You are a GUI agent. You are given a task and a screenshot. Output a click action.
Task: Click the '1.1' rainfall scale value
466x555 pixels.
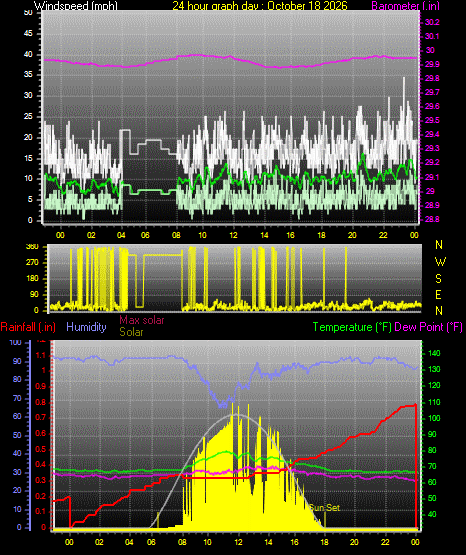pos(41,355)
